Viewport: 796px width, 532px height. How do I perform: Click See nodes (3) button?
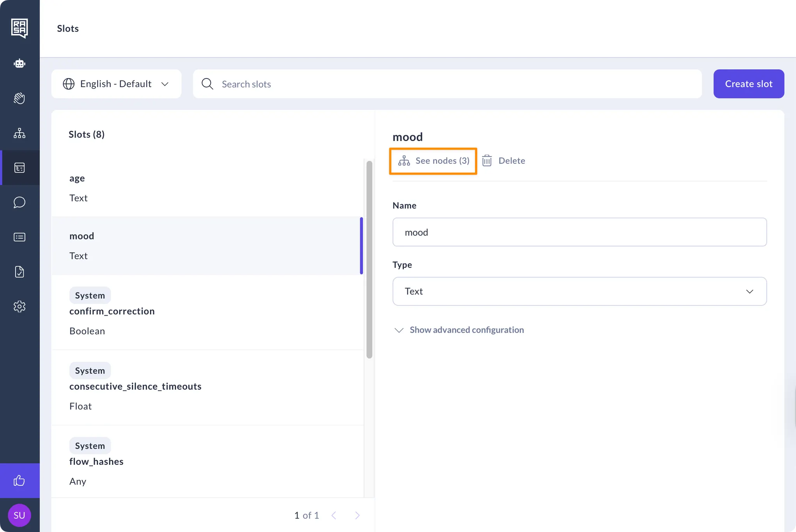point(433,161)
